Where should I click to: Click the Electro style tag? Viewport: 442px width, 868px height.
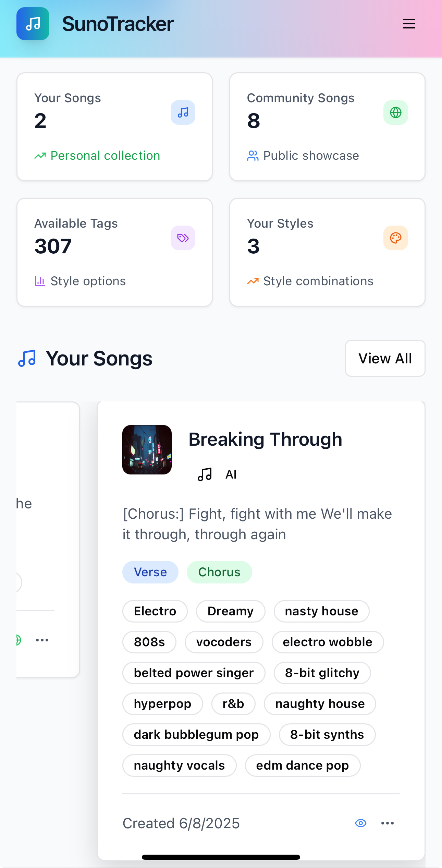(155, 611)
